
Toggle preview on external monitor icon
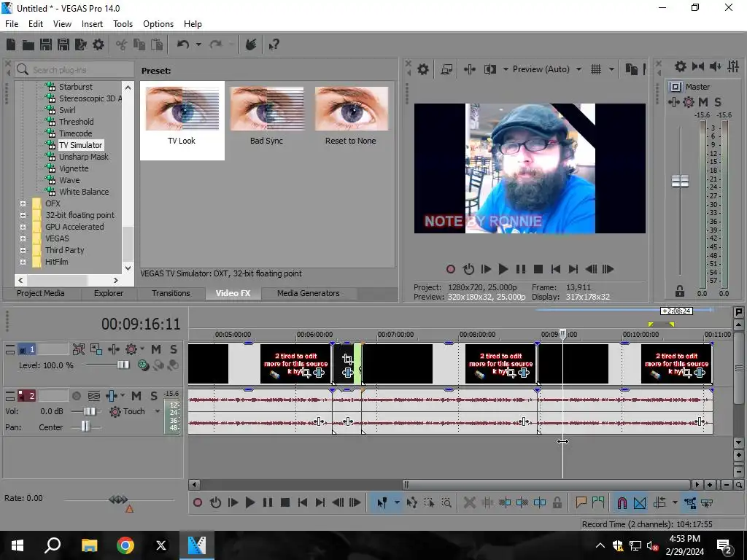446,69
